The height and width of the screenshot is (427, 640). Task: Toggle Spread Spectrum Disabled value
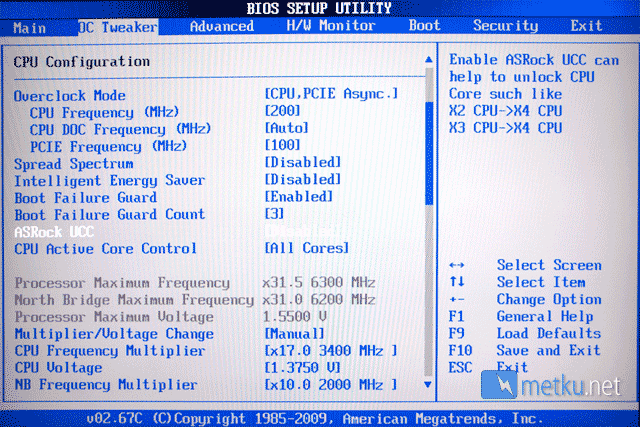[302, 162]
